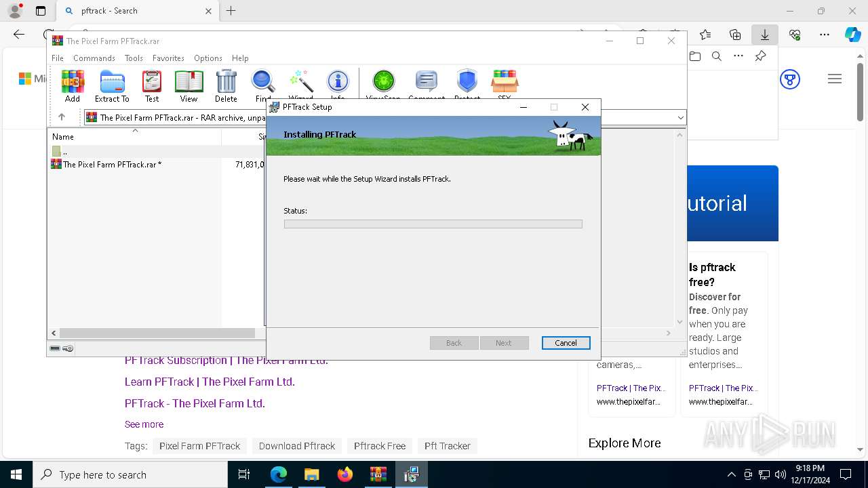Open a new Edge browser tab
The width and height of the screenshot is (868, 488).
(231, 11)
